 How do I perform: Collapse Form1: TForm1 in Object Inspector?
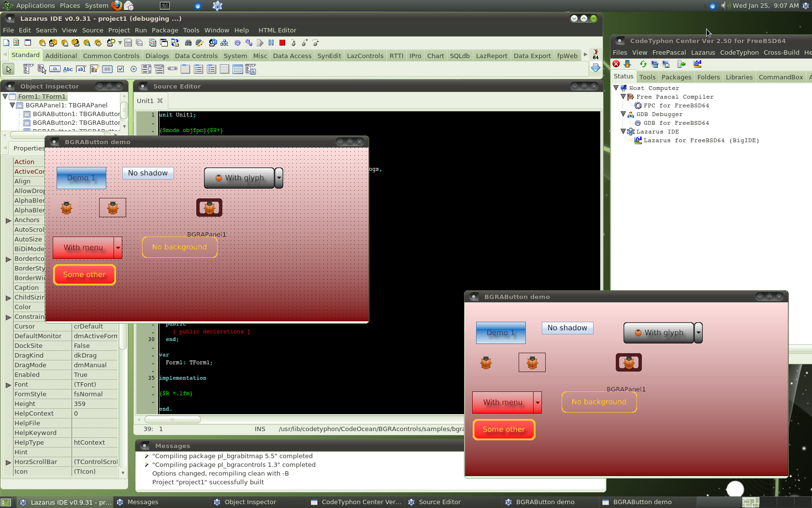tap(5, 96)
